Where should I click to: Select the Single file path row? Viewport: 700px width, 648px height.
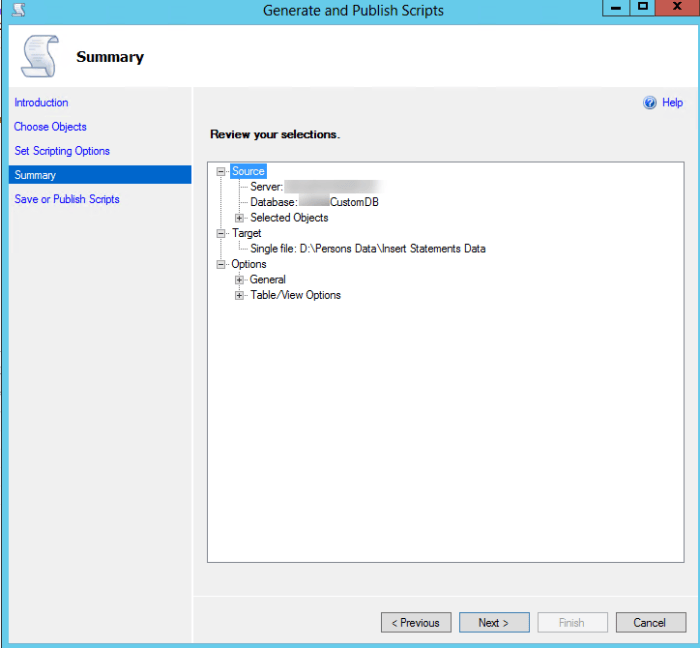(368, 249)
